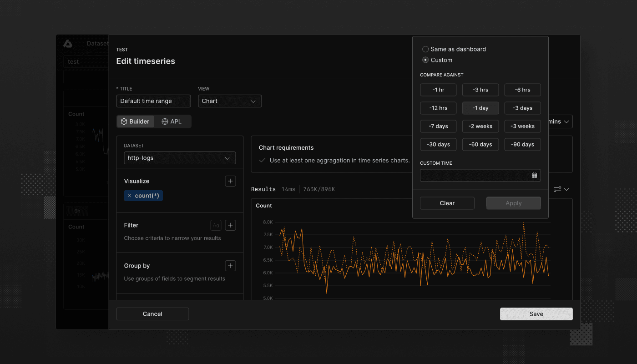The image size is (637, 364).
Task: Open aggregation options via the Ag icon
Action: coord(216,225)
